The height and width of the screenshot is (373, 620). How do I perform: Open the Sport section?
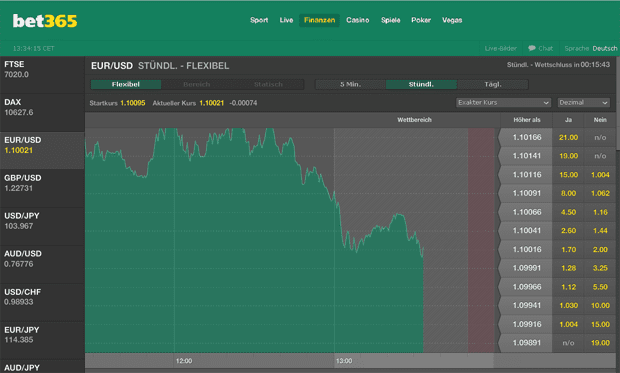point(259,20)
